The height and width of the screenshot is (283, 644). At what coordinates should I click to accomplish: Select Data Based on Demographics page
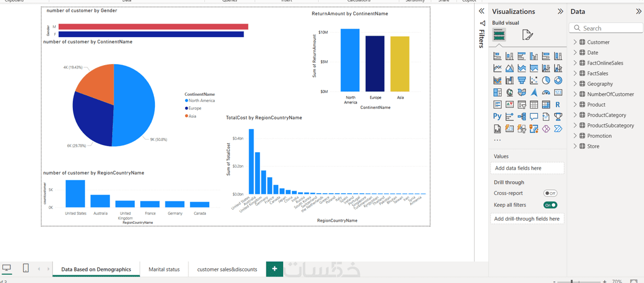pos(96,269)
